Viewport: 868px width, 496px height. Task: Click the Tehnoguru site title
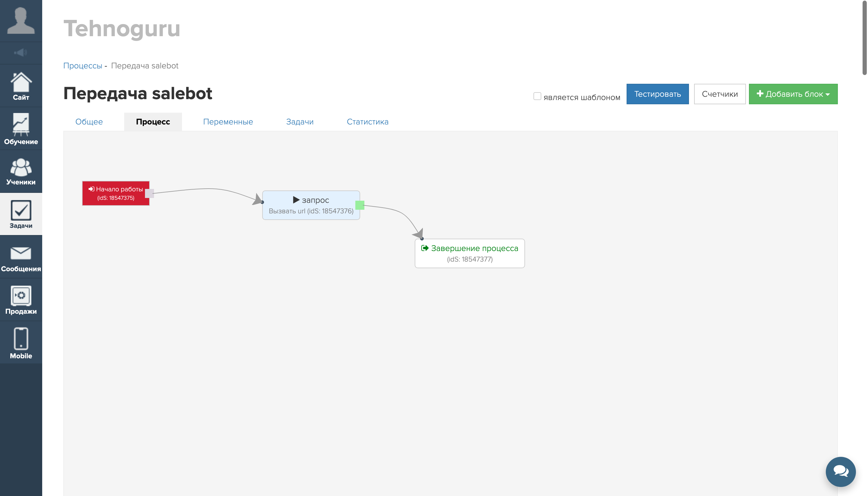(x=122, y=29)
